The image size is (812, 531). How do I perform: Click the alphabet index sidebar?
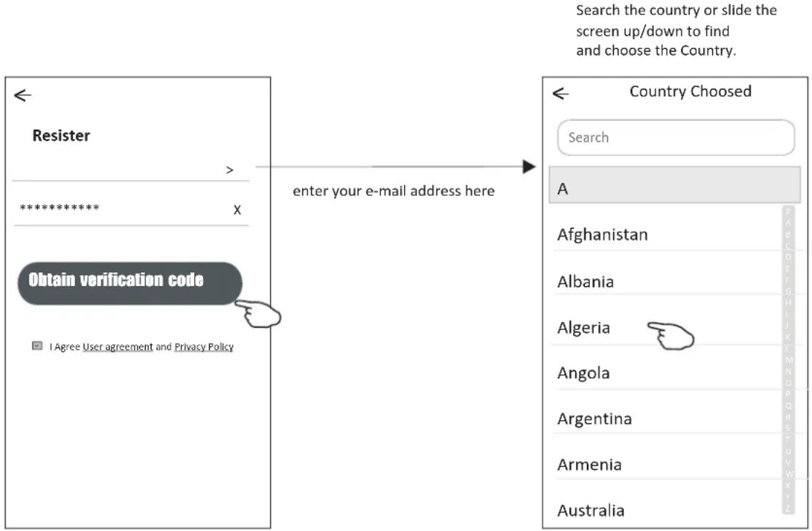coord(788,360)
